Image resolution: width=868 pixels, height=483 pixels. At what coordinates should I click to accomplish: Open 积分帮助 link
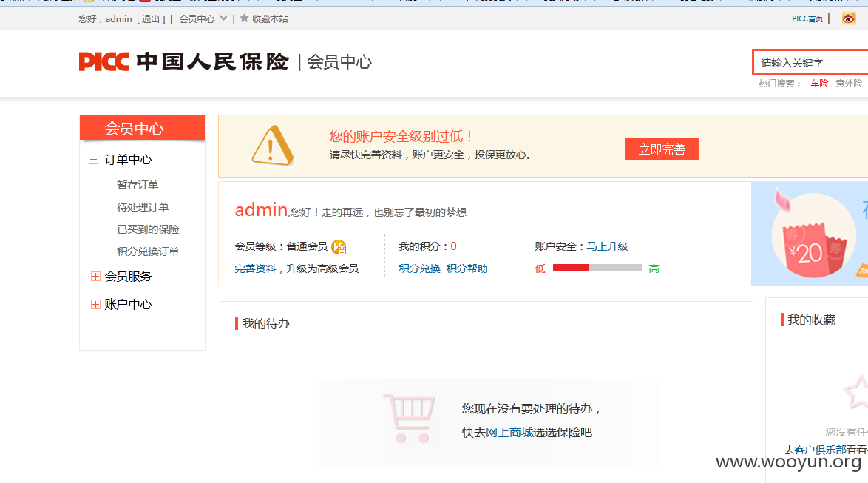pos(467,268)
